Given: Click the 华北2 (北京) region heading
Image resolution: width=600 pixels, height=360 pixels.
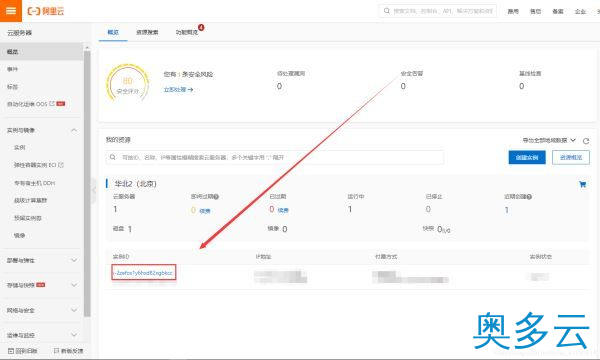Looking at the screenshot, I should pyautogui.click(x=135, y=184).
